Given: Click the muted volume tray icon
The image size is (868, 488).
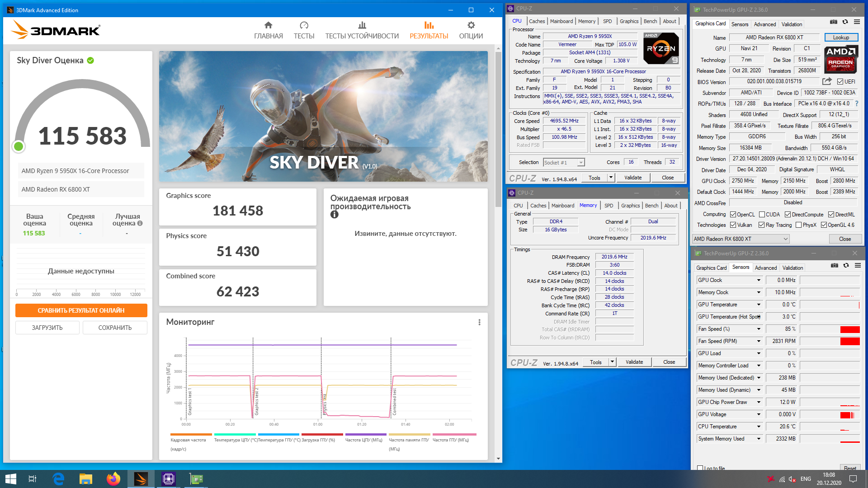Looking at the screenshot, I should (792, 479).
